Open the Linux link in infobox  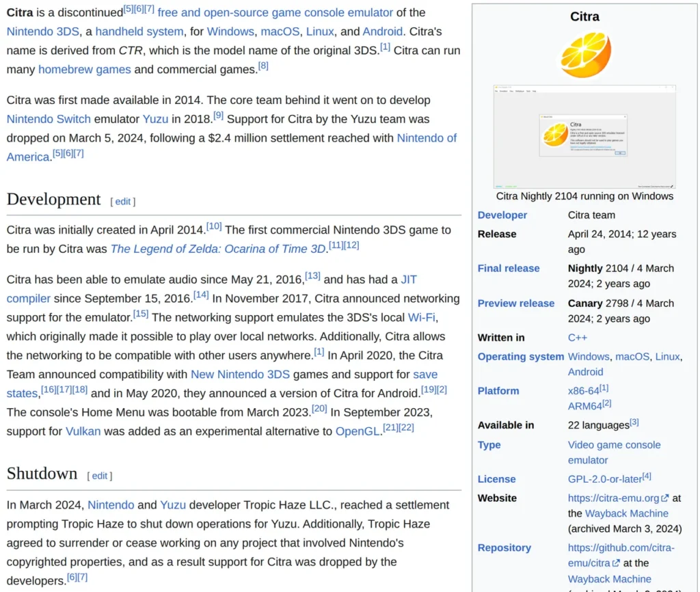(667, 357)
